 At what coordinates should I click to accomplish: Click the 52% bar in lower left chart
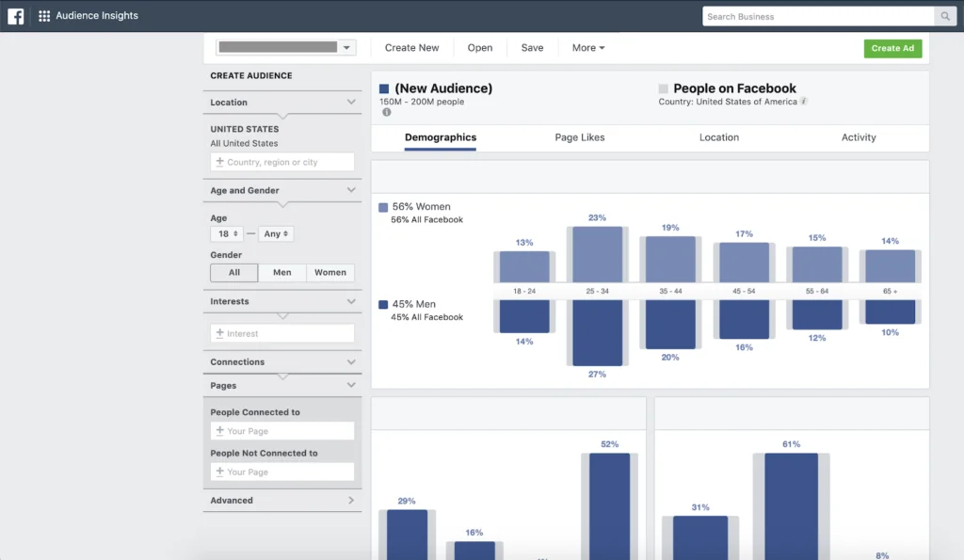click(610, 506)
